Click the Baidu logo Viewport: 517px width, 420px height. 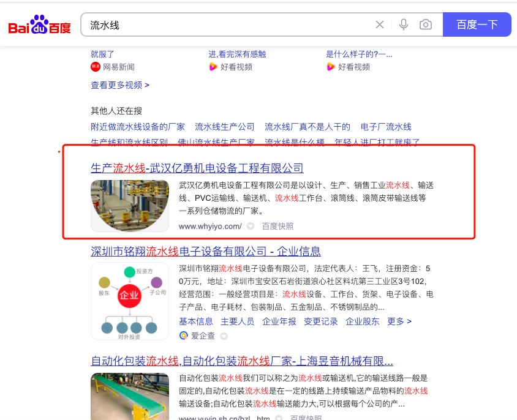click(x=40, y=24)
